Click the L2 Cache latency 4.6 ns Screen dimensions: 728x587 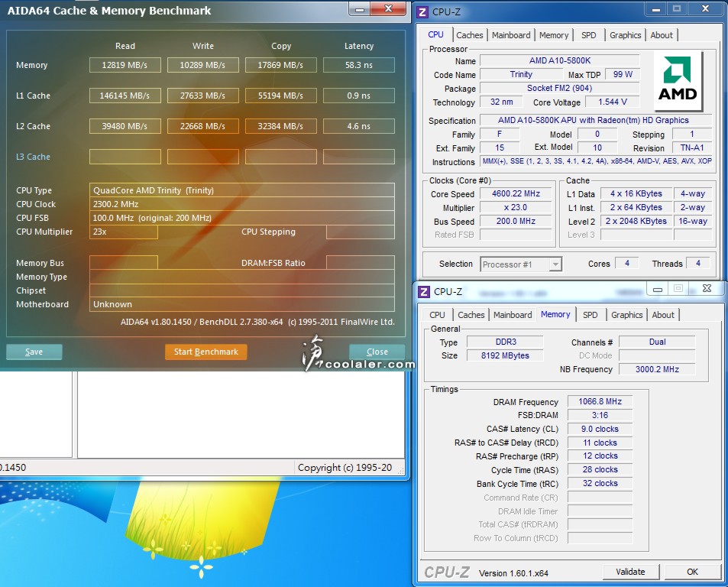(x=359, y=126)
